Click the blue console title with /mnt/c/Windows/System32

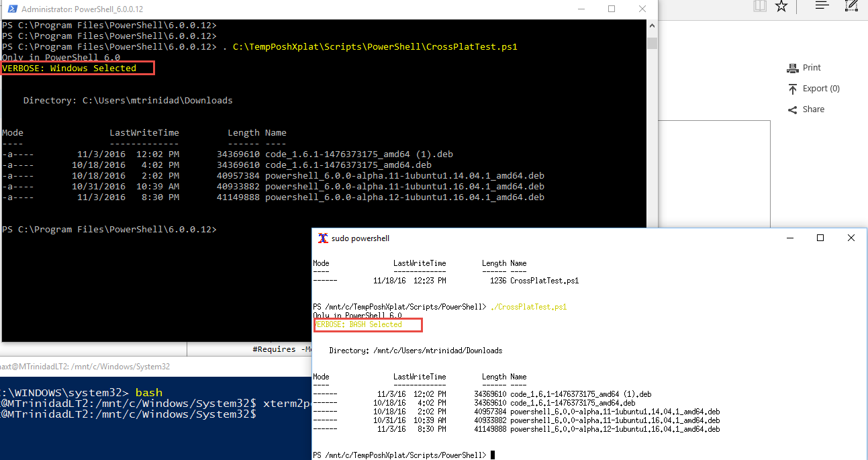[x=85, y=367]
